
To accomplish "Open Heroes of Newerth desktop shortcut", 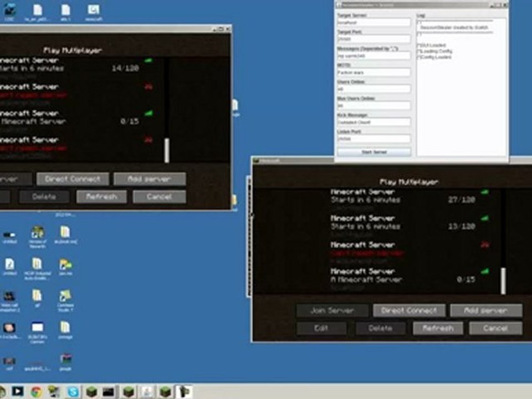I will coord(37,237).
